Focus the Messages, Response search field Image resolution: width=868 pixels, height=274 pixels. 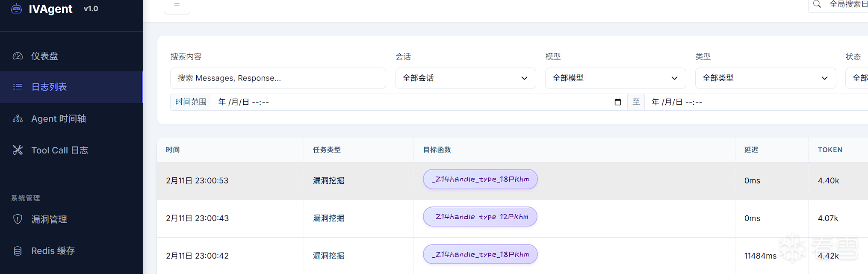pyautogui.click(x=278, y=78)
